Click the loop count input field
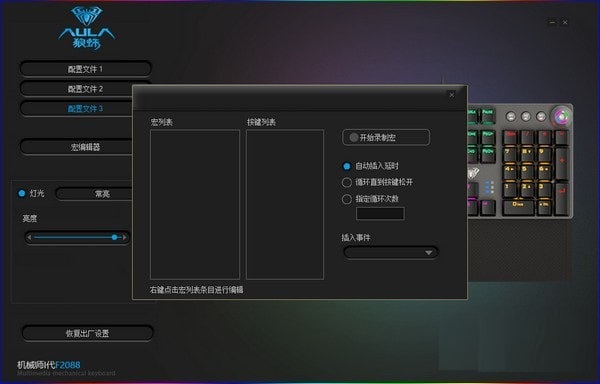Screen dimensions: 600x384 (x=380, y=214)
